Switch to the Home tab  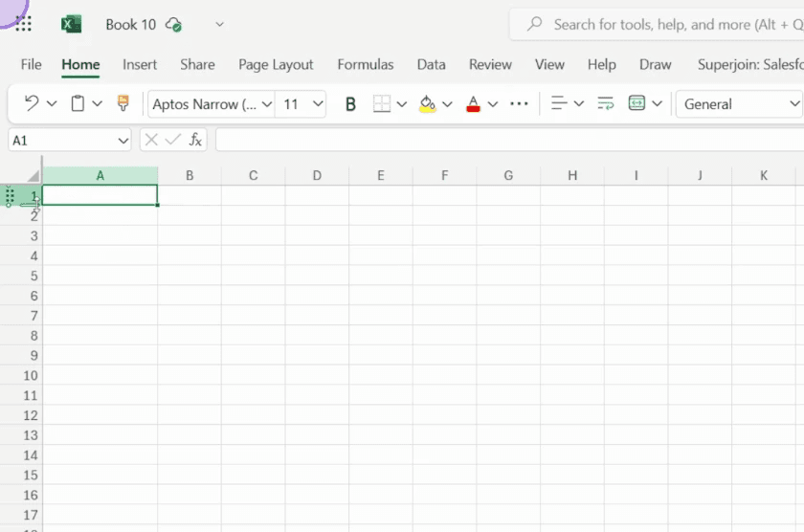(x=80, y=64)
